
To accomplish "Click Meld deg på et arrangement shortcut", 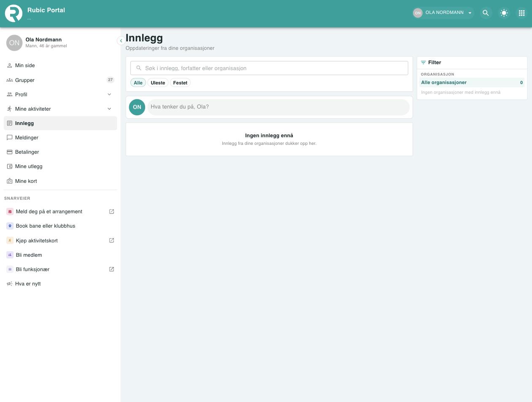I will tap(60, 212).
